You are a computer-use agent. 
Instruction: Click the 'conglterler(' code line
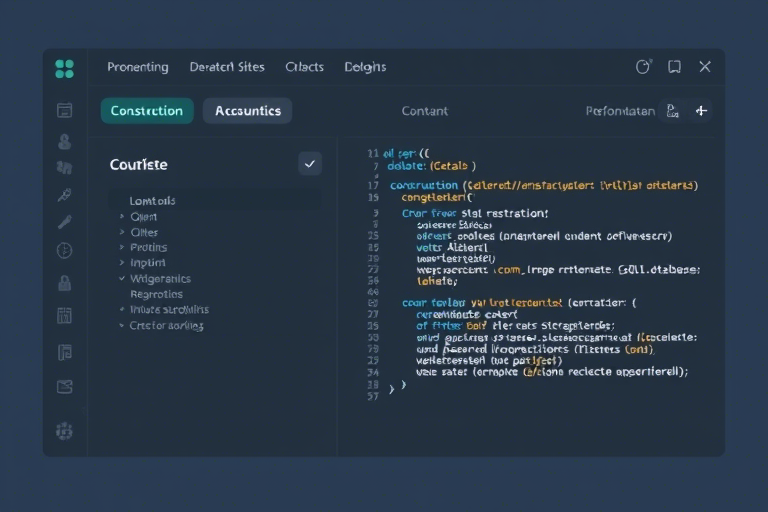(437, 197)
